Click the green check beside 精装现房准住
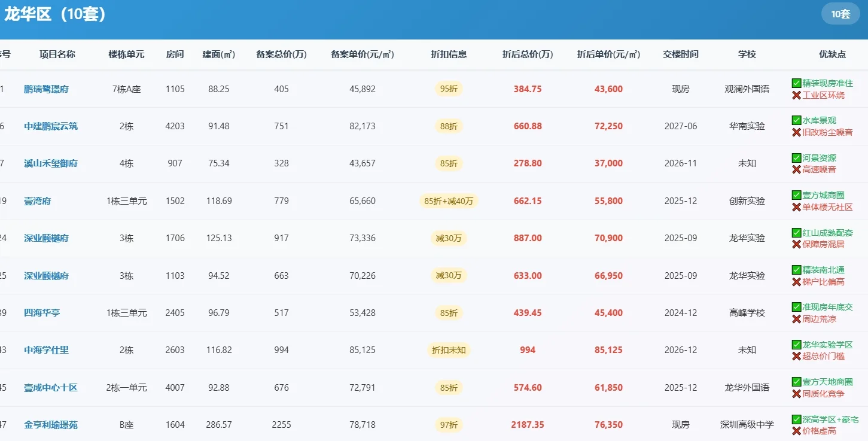The image size is (868, 441). tap(796, 83)
